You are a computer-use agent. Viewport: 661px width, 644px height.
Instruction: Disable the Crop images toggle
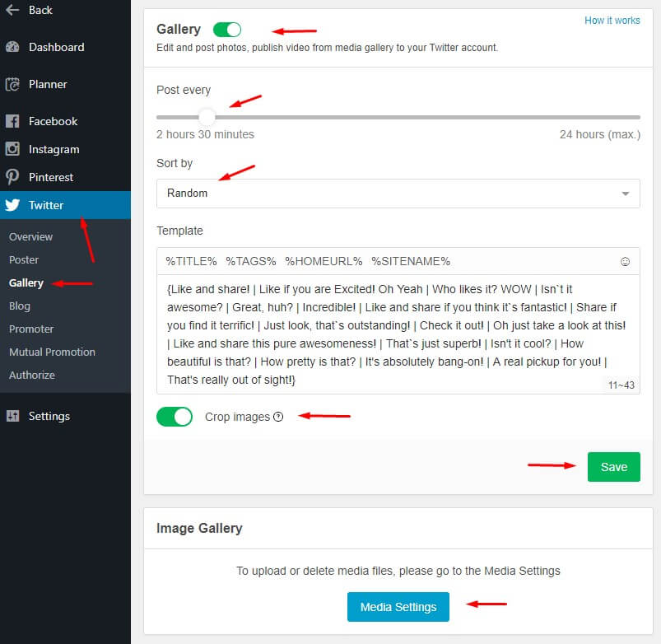(175, 417)
